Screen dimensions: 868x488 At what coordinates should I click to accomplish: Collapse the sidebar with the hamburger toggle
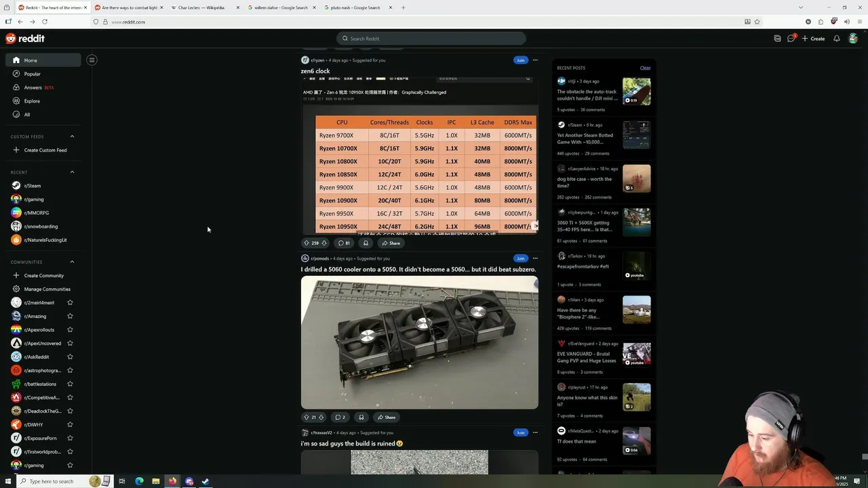pyautogui.click(x=92, y=60)
